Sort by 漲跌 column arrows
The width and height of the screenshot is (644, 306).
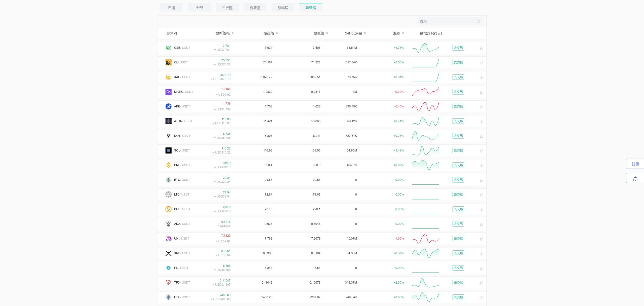pyautogui.click(x=403, y=33)
